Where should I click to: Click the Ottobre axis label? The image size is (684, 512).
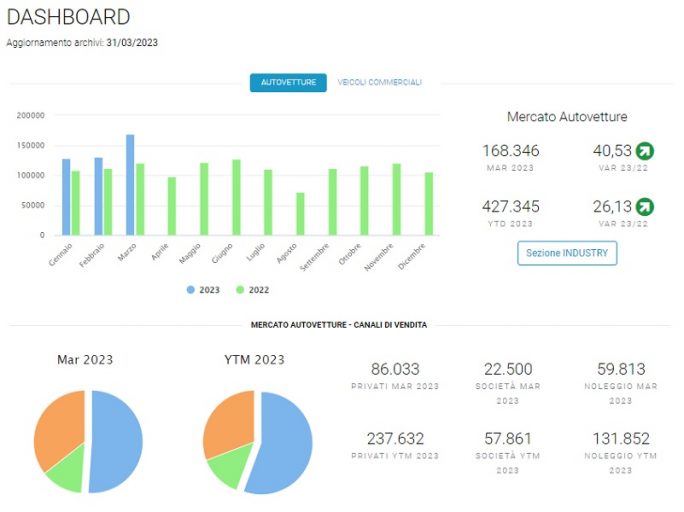tap(350, 254)
